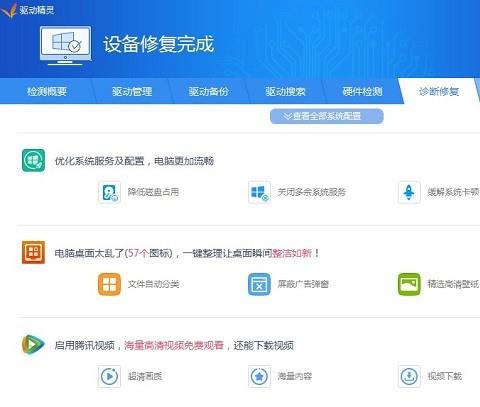Click the 视频下载 download icon
This screenshot has width=480, height=407.
click(409, 376)
